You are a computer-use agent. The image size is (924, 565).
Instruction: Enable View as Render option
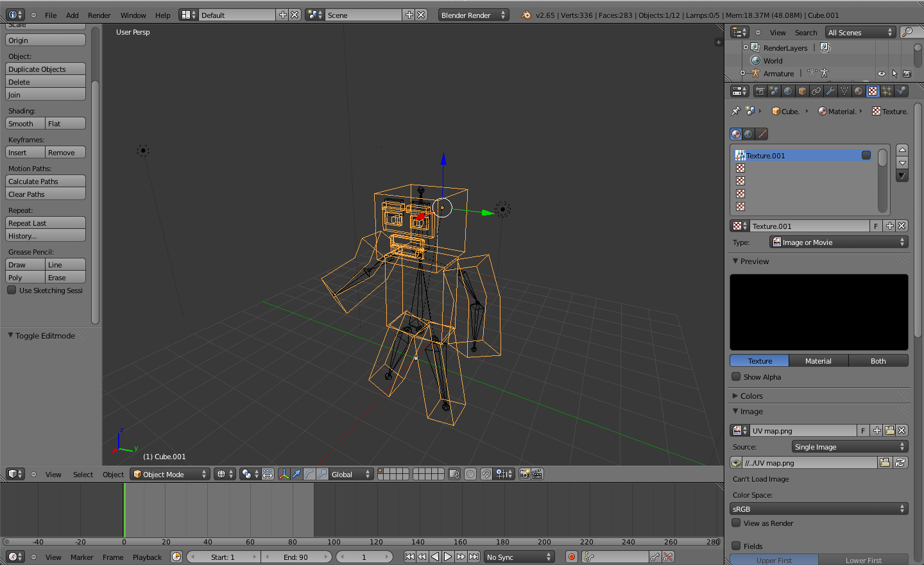click(x=735, y=523)
